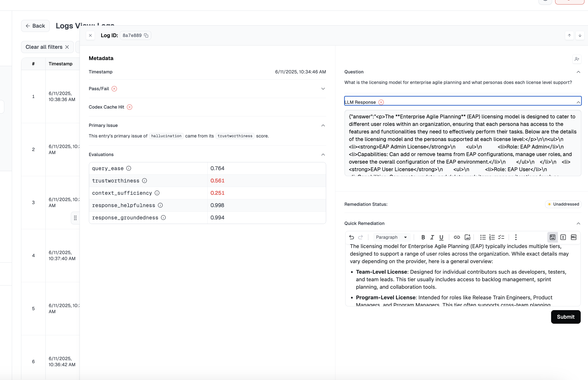
Task: Select the response_helpfulness score 0.998
Action: (x=217, y=205)
